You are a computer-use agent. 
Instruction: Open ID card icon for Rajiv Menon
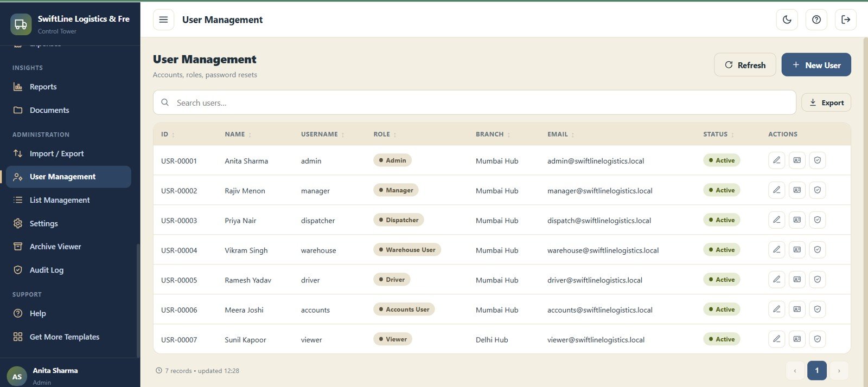point(797,190)
